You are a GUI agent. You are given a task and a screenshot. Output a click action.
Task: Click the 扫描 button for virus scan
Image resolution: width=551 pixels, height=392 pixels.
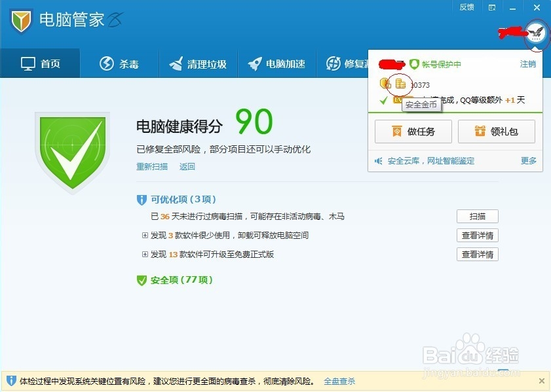[478, 216]
